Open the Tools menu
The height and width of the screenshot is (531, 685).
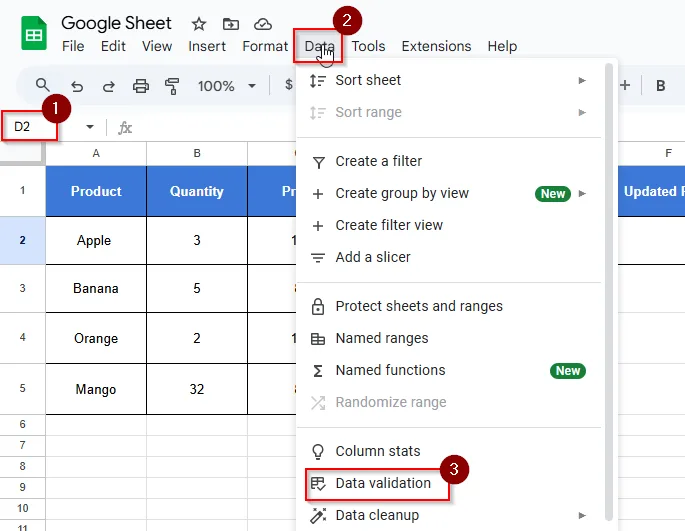(368, 46)
